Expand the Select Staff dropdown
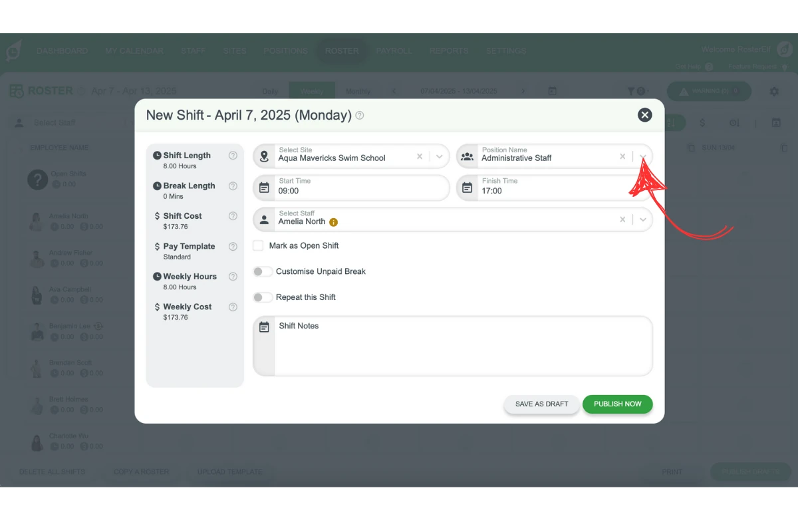 pos(643,219)
